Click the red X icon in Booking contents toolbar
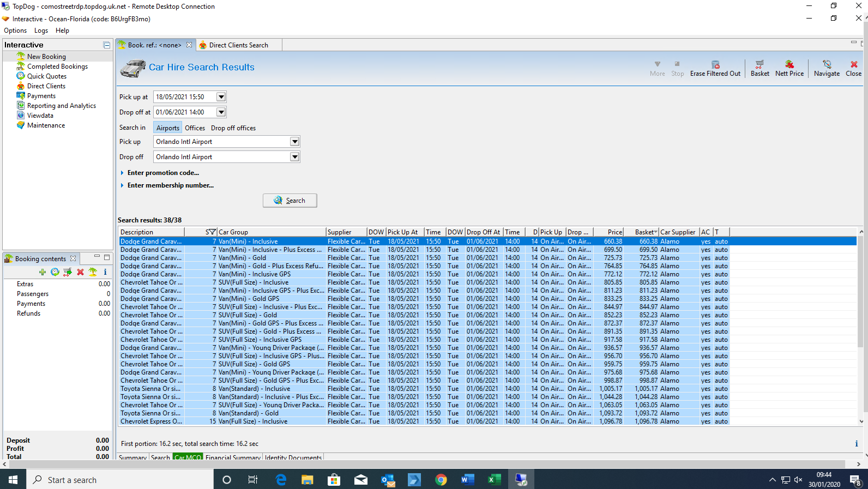The image size is (868, 489). click(80, 272)
